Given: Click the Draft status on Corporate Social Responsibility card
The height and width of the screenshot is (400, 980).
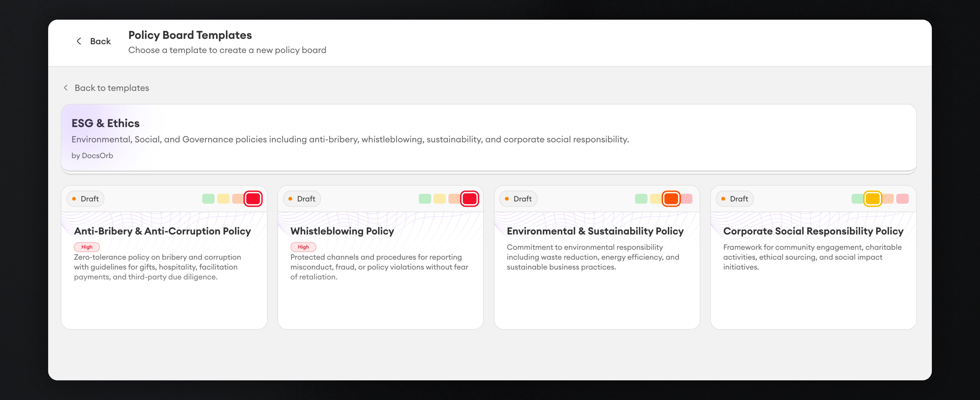Looking at the screenshot, I should pos(735,199).
